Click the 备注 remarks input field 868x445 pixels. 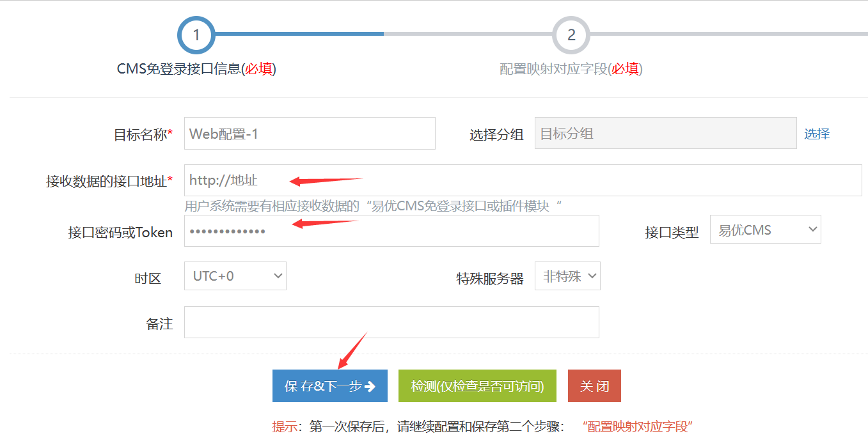[x=391, y=322]
